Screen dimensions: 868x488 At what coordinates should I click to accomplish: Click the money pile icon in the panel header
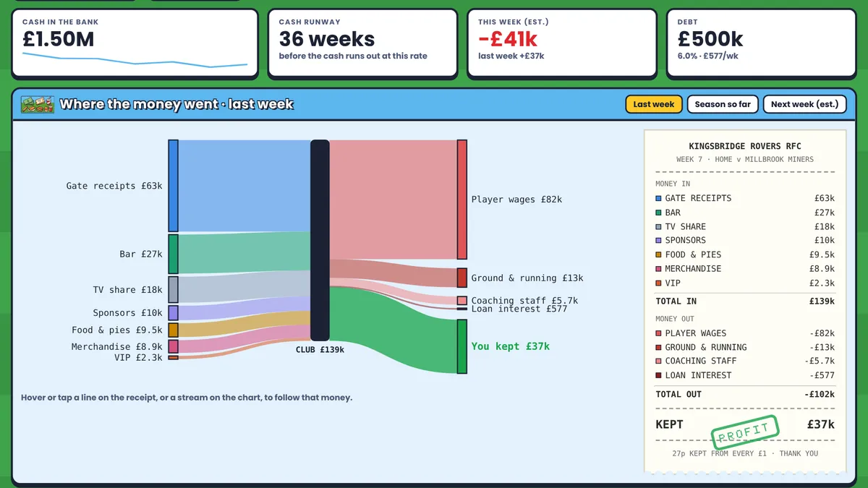(38, 104)
